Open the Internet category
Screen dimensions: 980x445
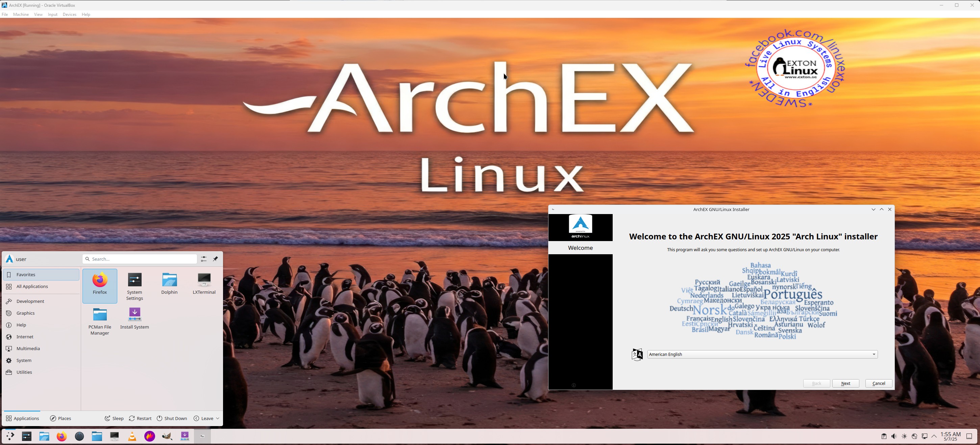click(41, 336)
